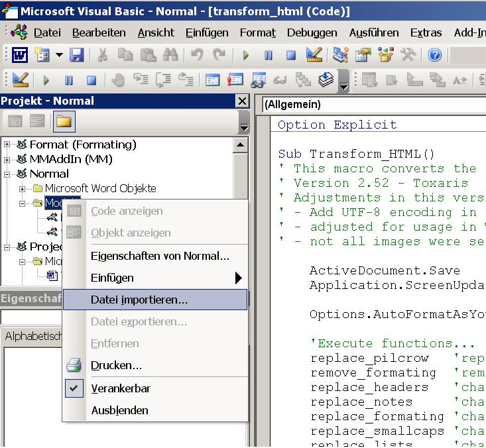Select the Normal project tree item
The width and height of the screenshot is (486, 448).
tap(49, 174)
